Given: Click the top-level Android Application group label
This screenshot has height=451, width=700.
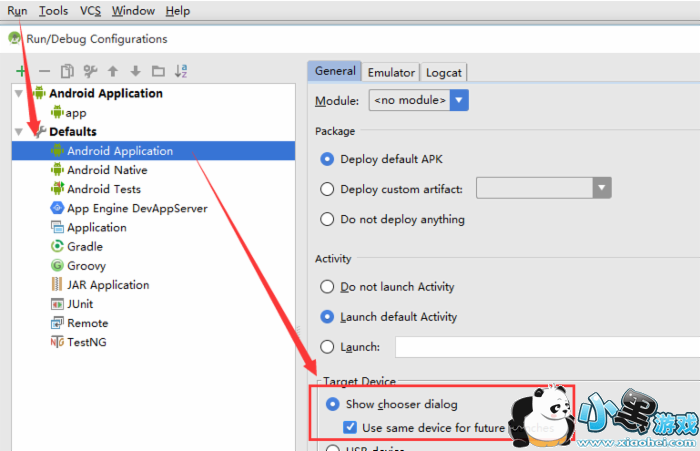Looking at the screenshot, I should coord(106,93).
